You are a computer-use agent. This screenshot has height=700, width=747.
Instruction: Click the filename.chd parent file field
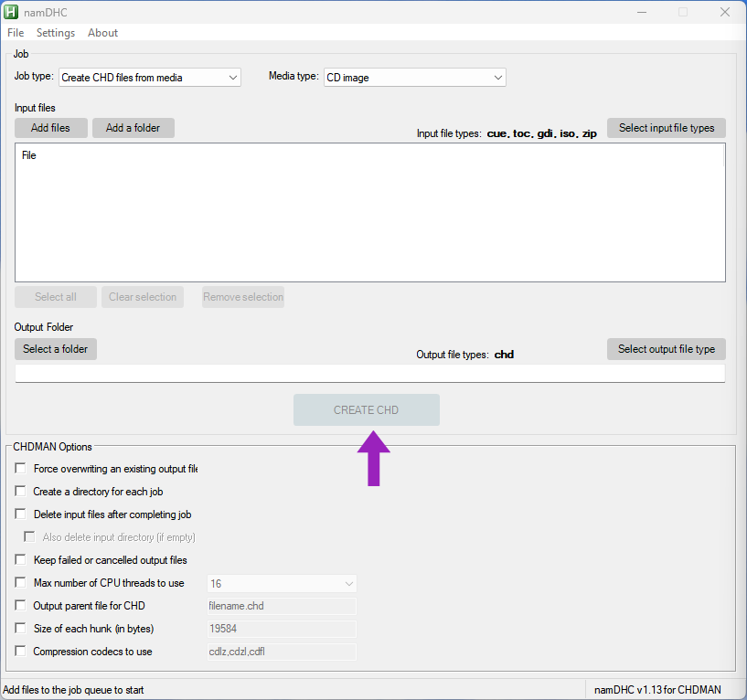tap(282, 606)
